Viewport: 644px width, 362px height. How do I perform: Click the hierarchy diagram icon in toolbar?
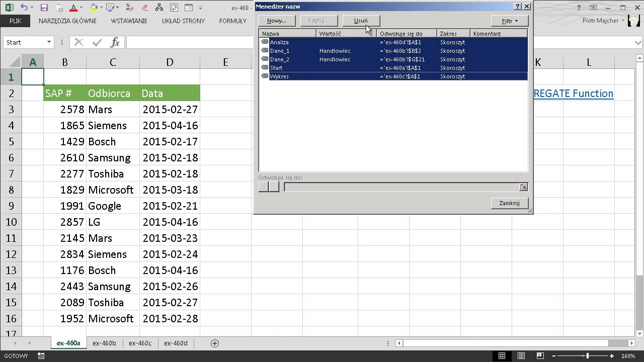point(159,8)
